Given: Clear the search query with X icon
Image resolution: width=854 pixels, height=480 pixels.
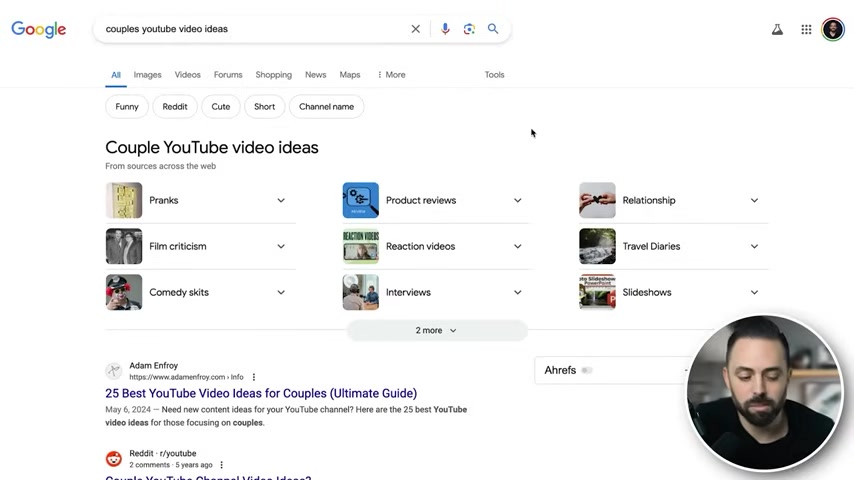Looking at the screenshot, I should (x=416, y=29).
